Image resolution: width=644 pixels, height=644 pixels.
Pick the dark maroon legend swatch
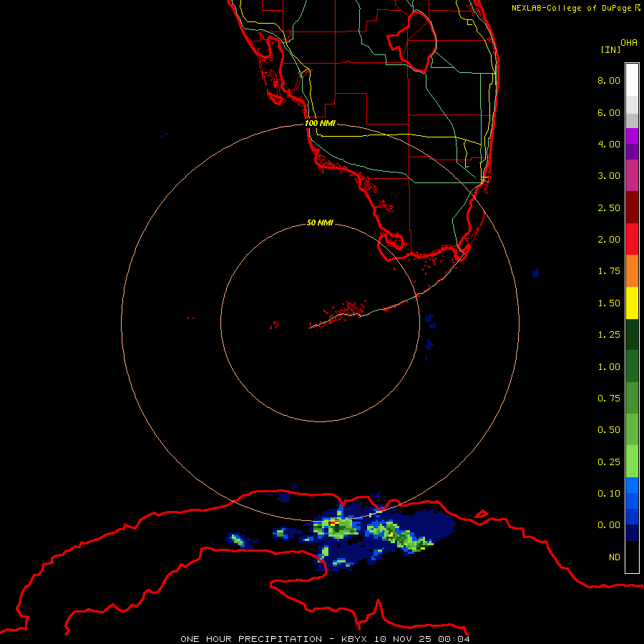coord(632,208)
